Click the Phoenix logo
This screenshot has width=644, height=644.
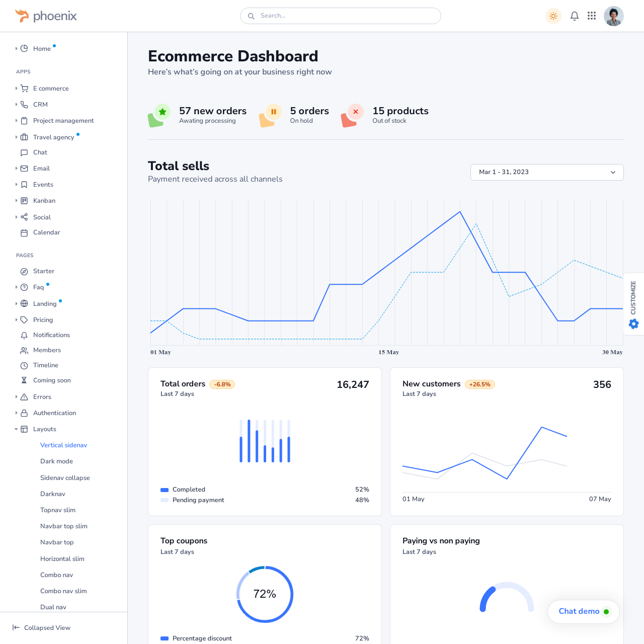(x=46, y=16)
